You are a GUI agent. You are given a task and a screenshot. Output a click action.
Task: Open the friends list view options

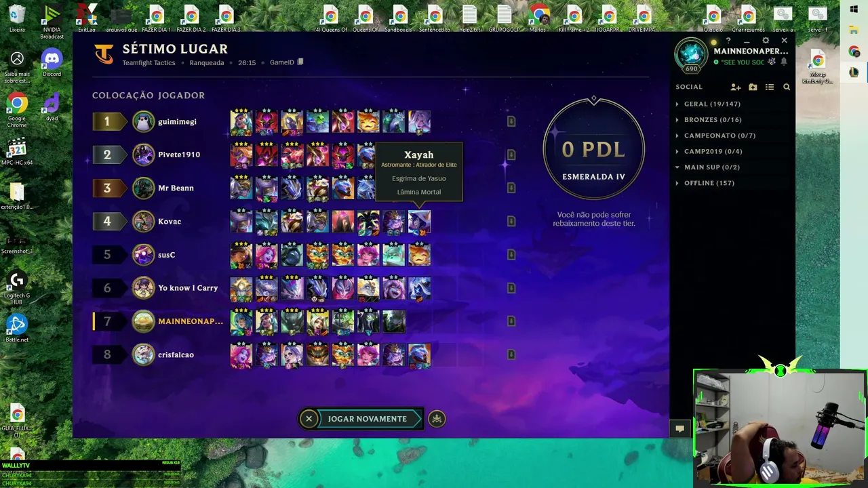coord(770,87)
